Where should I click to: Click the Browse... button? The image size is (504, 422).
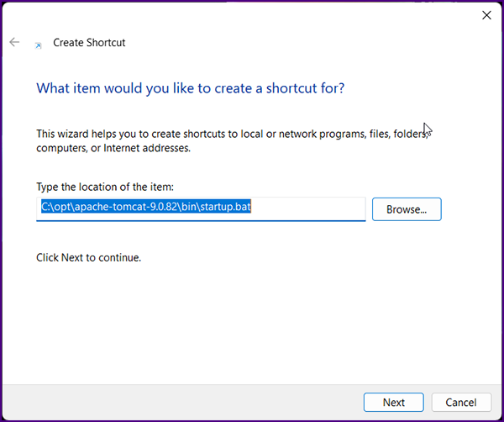[x=407, y=209]
